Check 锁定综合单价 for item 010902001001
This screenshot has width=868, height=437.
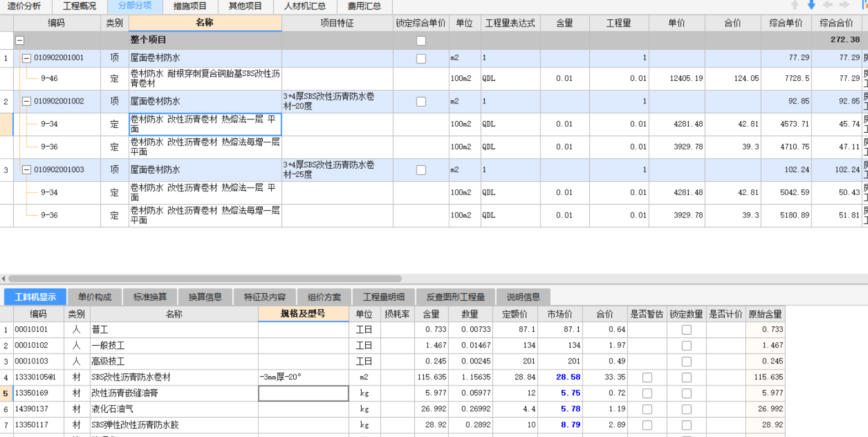[x=421, y=58]
